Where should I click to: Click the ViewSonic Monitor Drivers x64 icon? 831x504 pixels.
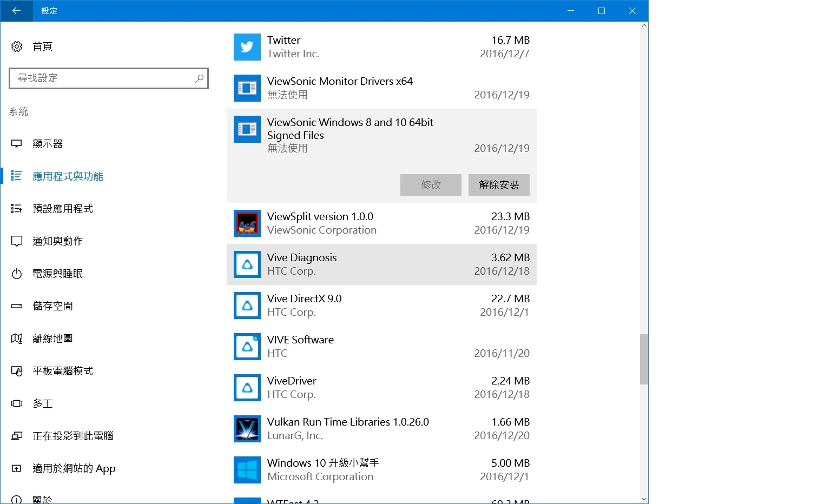click(x=247, y=88)
